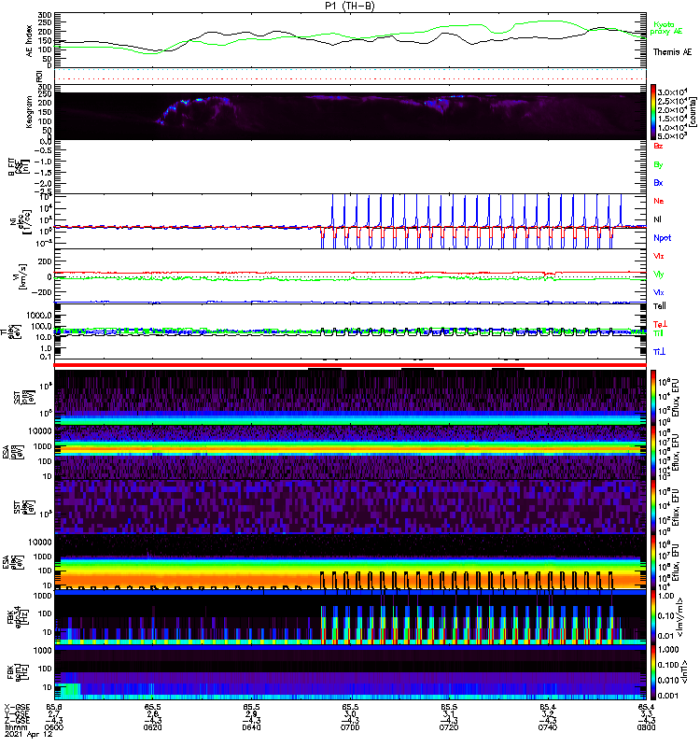Click the Keogram counts color bar
Screen dimensions: 700x747
(x=653, y=112)
